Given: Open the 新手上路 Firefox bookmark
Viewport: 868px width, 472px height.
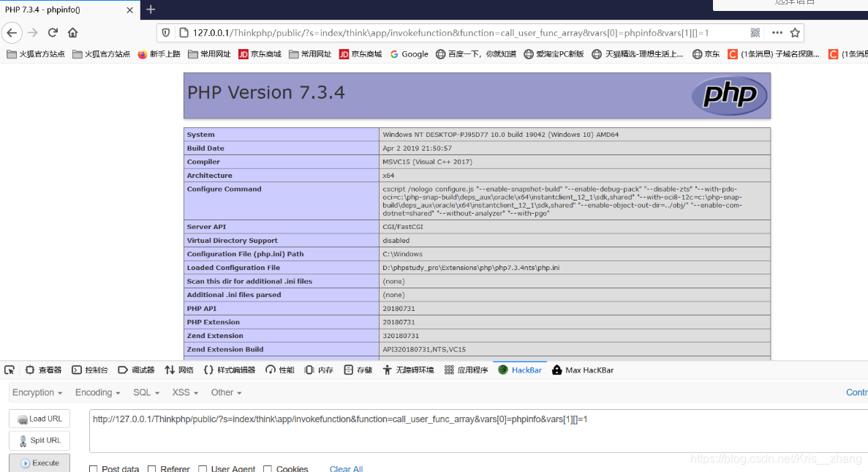Looking at the screenshot, I should click(159, 53).
